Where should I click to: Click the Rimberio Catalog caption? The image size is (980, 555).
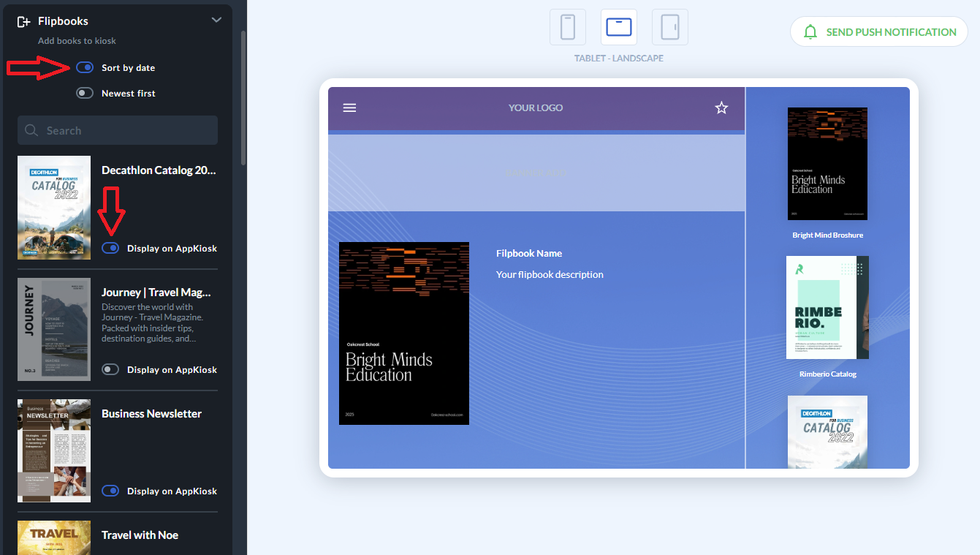coord(827,374)
